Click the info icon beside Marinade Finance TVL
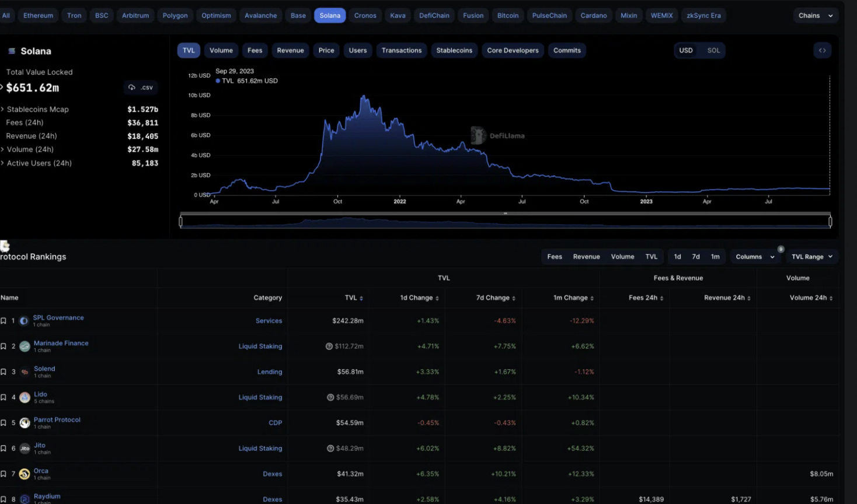The width and height of the screenshot is (857, 504). pos(329,346)
